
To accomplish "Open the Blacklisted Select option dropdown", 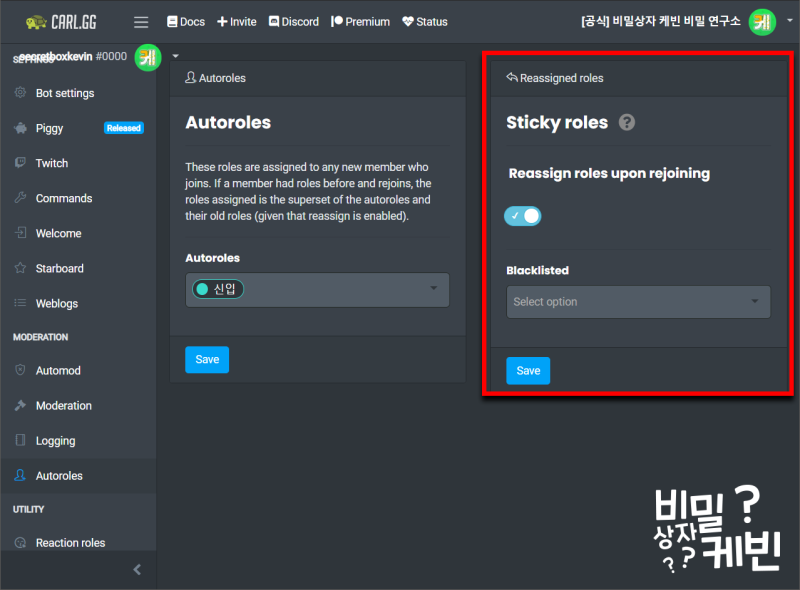I will pyautogui.click(x=638, y=302).
